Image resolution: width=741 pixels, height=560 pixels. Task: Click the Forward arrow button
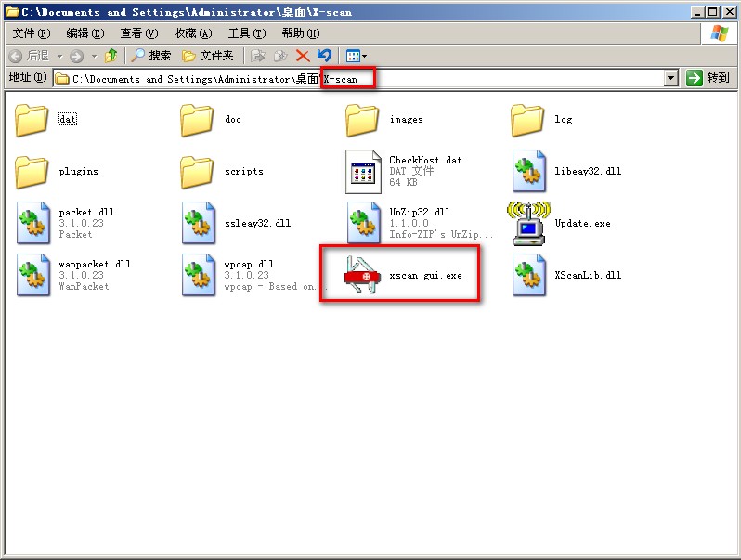pos(76,57)
